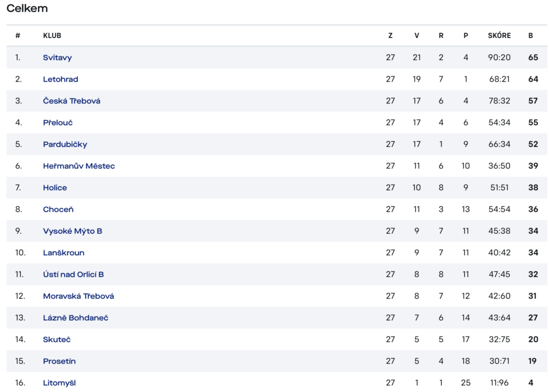Click the Skuteč club link
Viewport: 549px width, 392px height.
point(57,339)
